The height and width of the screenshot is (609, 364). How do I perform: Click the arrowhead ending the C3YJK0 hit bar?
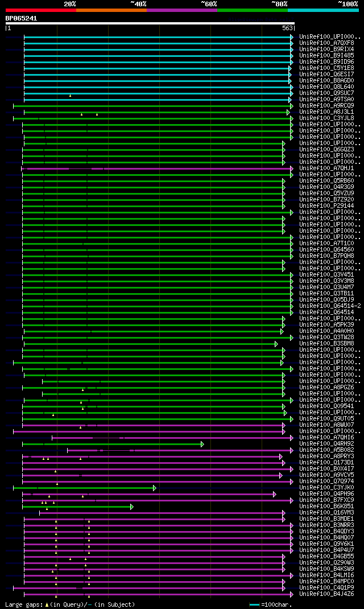(155, 488)
